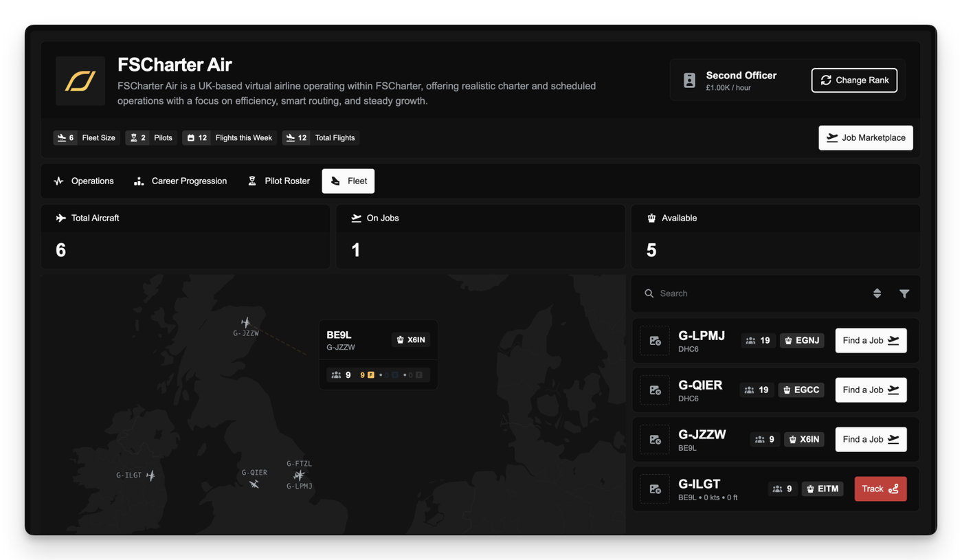
Task: Click the G-ILGT aircraft icon on map
Action: (150, 475)
